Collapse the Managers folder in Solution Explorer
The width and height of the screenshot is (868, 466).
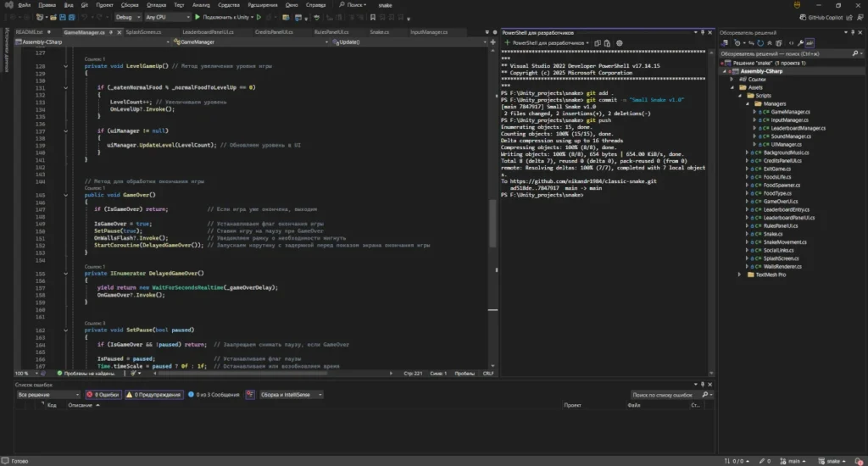748,103
